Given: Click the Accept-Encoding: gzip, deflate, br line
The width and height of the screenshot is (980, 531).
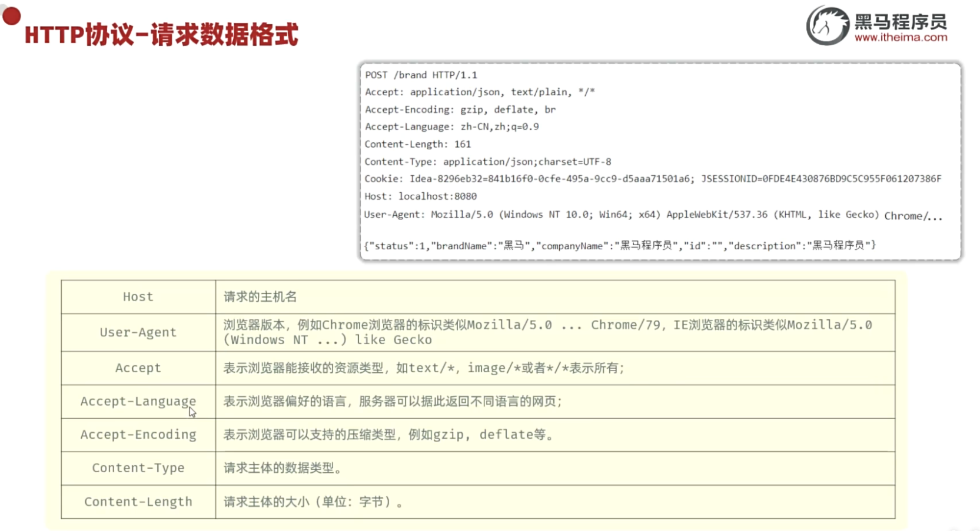Looking at the screenshot, I should tap(460, 110).
